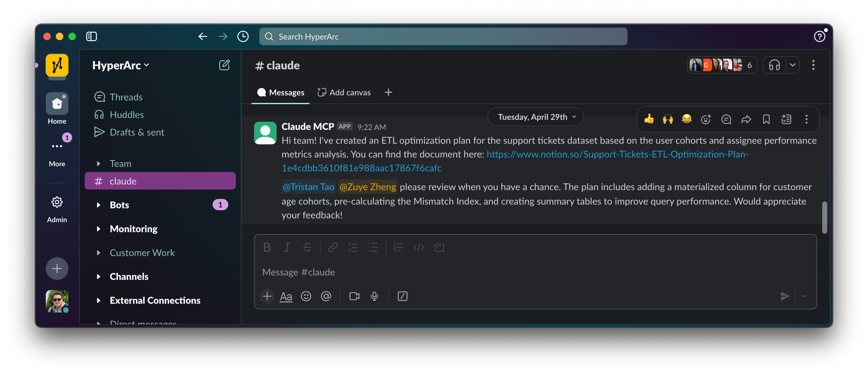Image resolution: width=868 pixels, height=374 pixels.
Task: Expand the Bots sidebar section
Action: point(98,205)
